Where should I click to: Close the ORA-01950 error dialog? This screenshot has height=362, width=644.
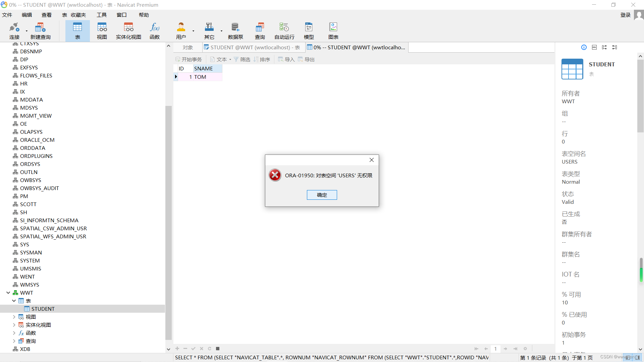371,160
